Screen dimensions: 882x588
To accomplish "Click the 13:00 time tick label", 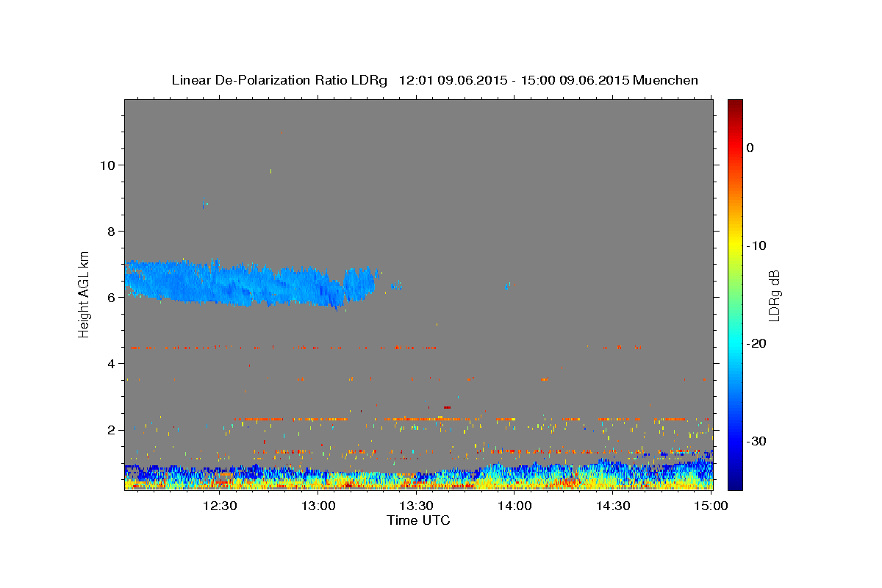I will tap(318, 506).
